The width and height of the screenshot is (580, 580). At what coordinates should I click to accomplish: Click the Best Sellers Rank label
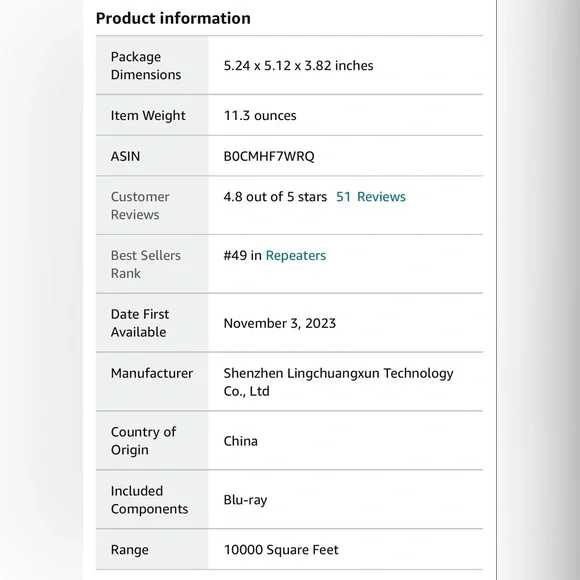pos(146,264)
